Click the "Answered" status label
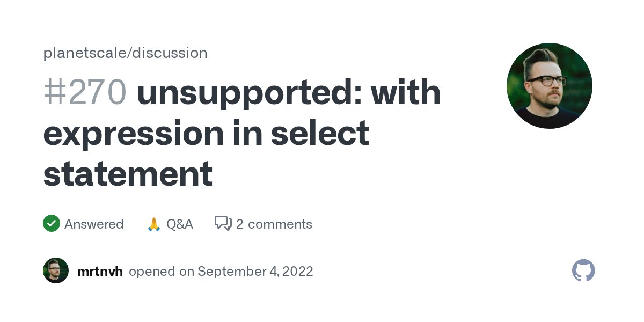 [x=94, y=224]
